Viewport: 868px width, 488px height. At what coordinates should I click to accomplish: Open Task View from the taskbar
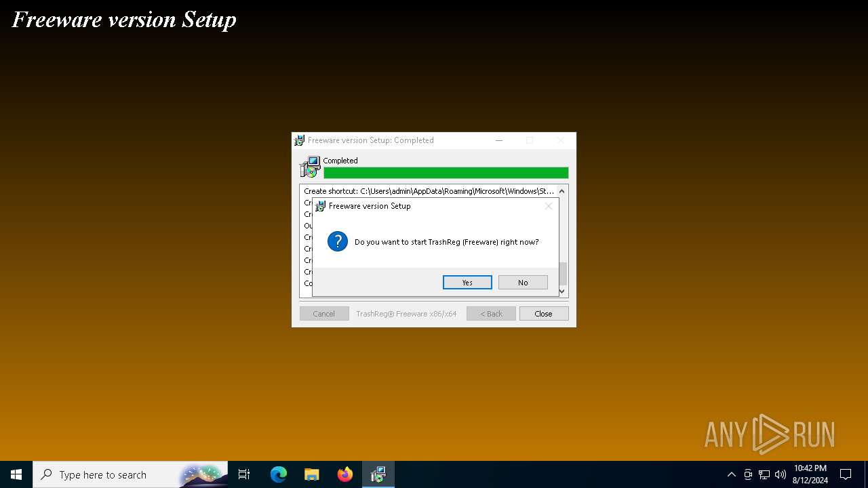pyautogui.click(x=244, y=474)
